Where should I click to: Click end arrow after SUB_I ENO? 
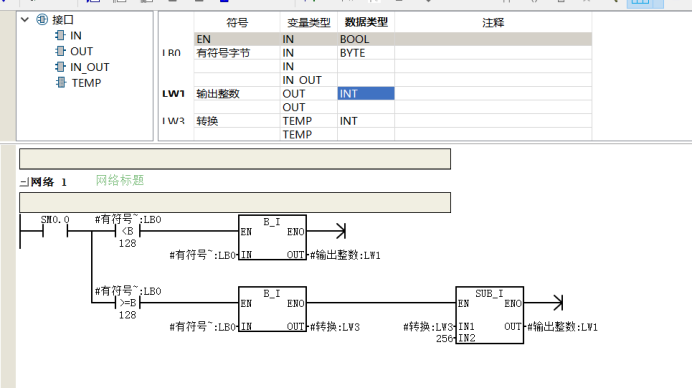557,303
